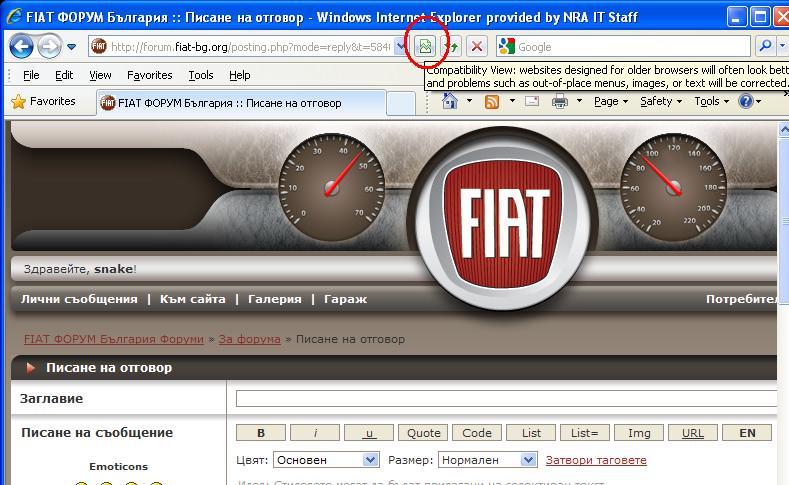The width and height of the screenshot is (789, 485).
Task: Open the Размер font size dropdown
Action: coord(488,460)
